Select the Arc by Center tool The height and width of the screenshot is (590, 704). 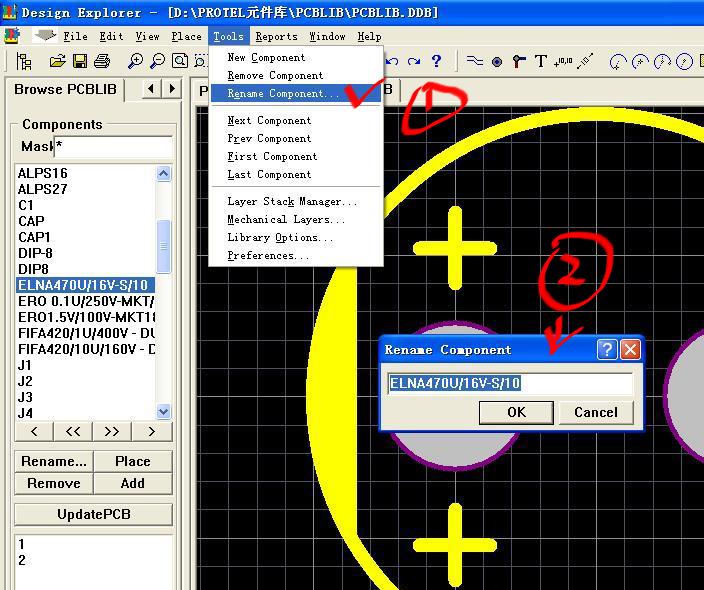(x=618, y=62)
